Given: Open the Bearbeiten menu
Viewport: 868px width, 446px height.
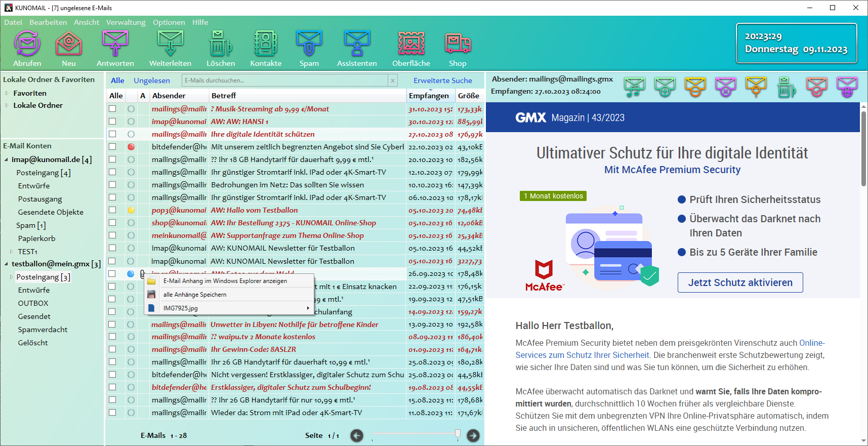Looking at the screenshot, I should [48, 22].
